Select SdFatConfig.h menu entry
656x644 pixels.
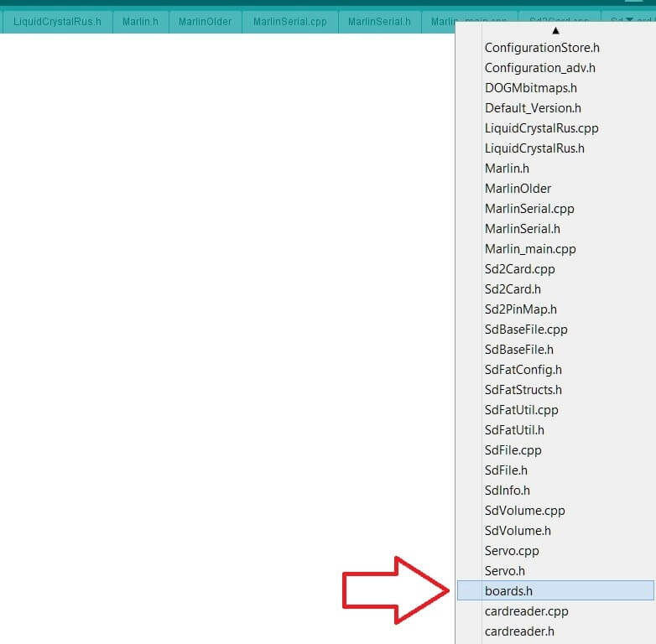tap(523, 370)
